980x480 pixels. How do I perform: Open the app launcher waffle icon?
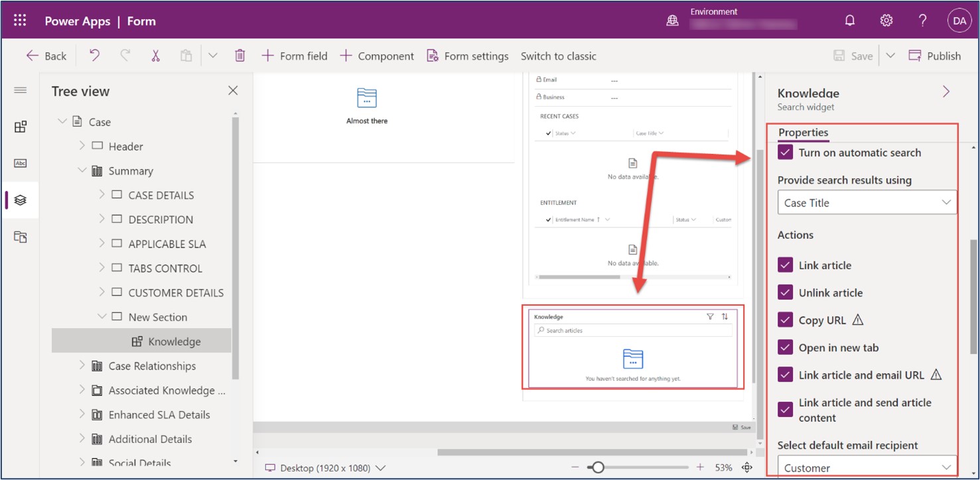click(x=20, y=21)
